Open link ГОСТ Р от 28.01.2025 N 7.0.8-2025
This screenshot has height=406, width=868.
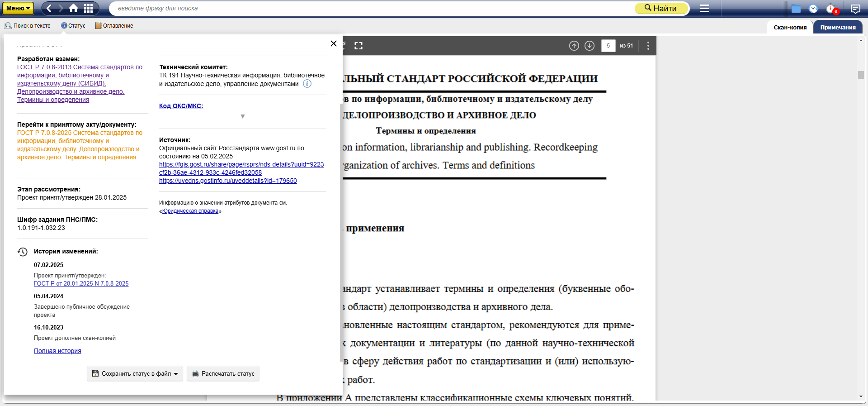point(81,283)
